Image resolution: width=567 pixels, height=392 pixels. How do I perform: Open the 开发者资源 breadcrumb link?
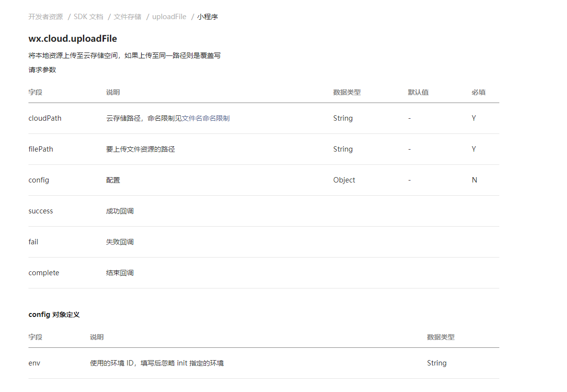46,17
